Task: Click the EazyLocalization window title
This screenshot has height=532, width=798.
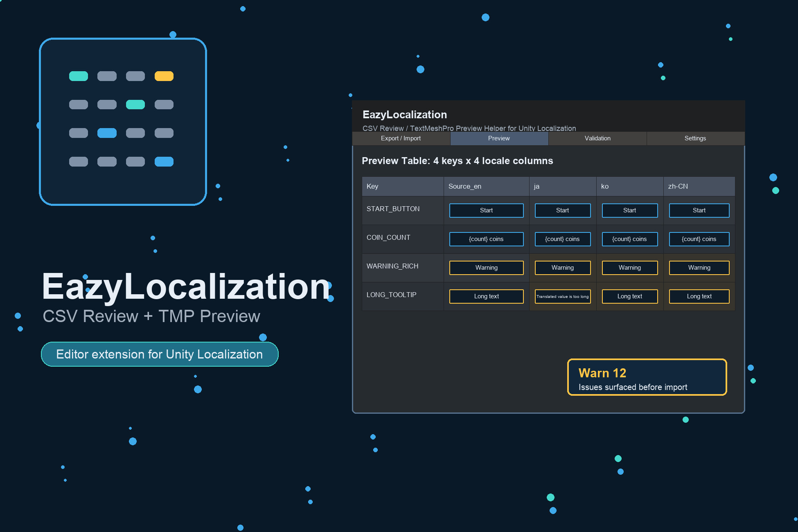Action: [405, 115]
